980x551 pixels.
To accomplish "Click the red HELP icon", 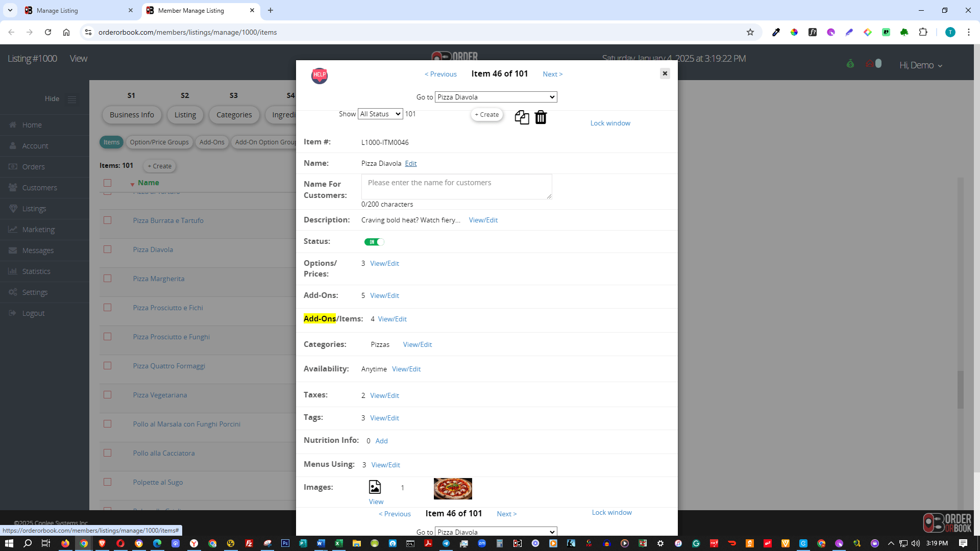I will click(320, 76).
